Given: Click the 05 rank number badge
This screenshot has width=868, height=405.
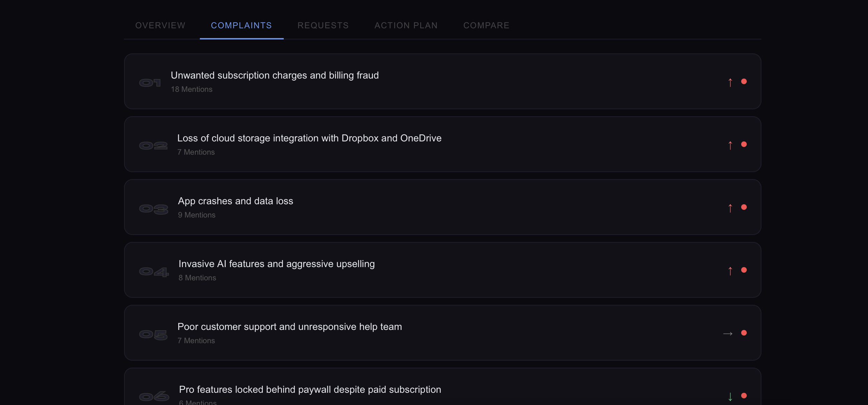Looking at the screenshot, I should 153,334.
